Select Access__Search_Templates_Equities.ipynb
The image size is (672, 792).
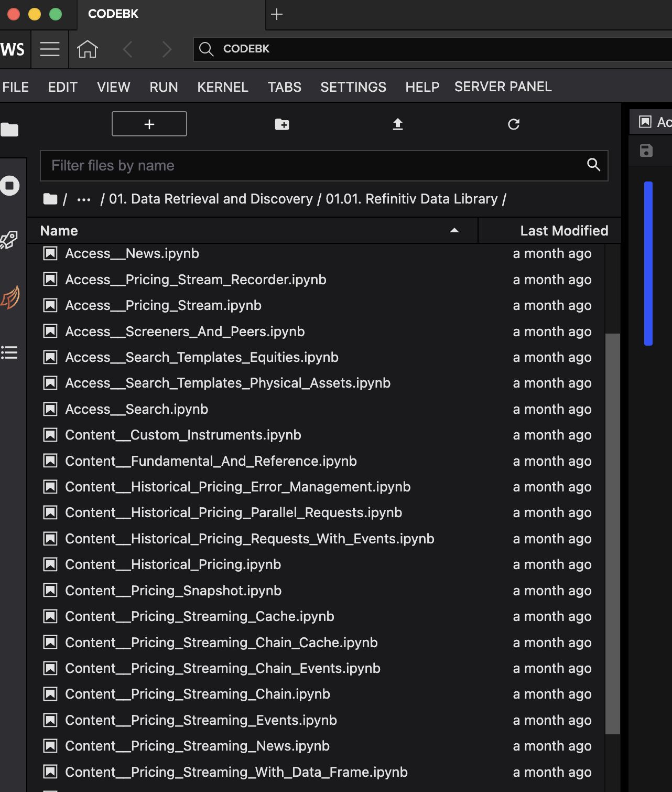click(323, 357)
